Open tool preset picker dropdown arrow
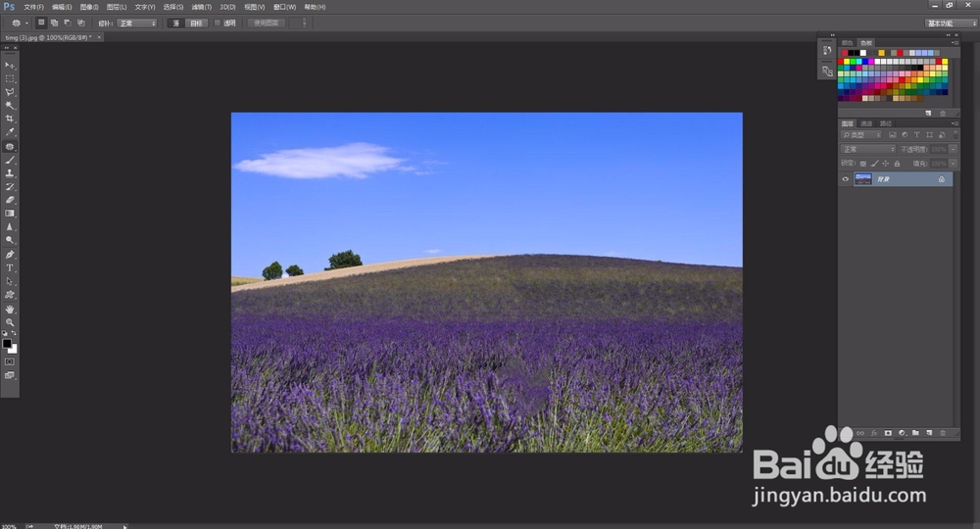 pos(26,24)
